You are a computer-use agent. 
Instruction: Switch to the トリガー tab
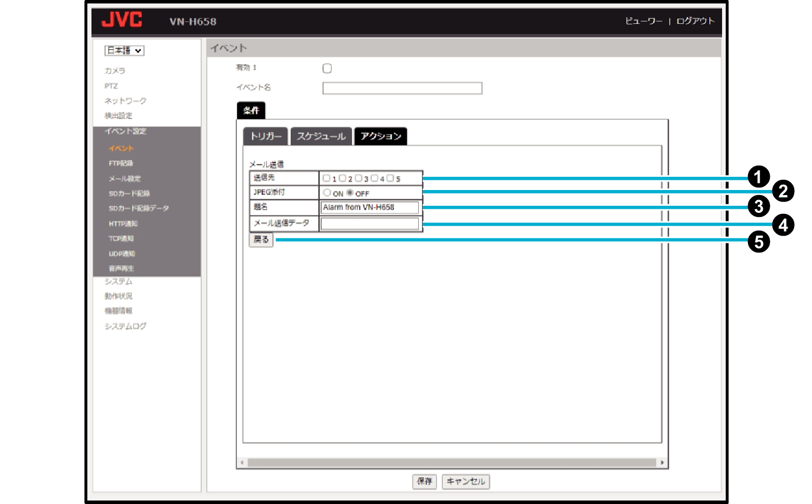266,136
